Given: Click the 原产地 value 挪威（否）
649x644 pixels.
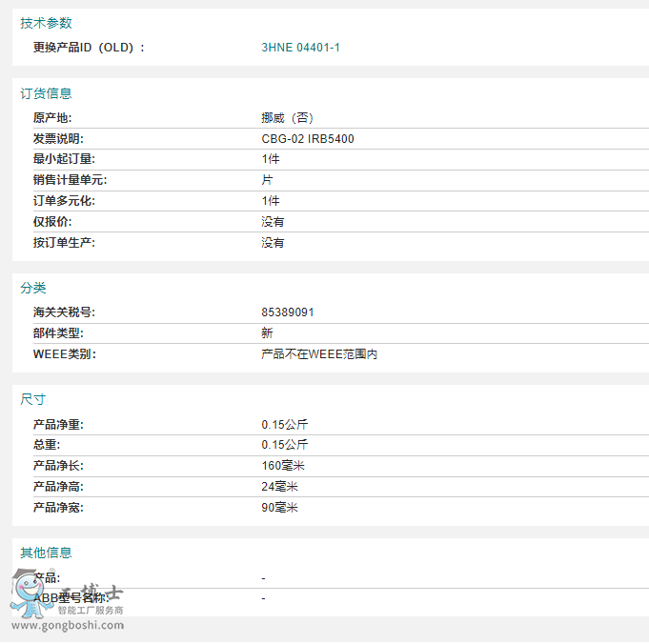Looking at the screenshot, I should (x=288, y=118).
